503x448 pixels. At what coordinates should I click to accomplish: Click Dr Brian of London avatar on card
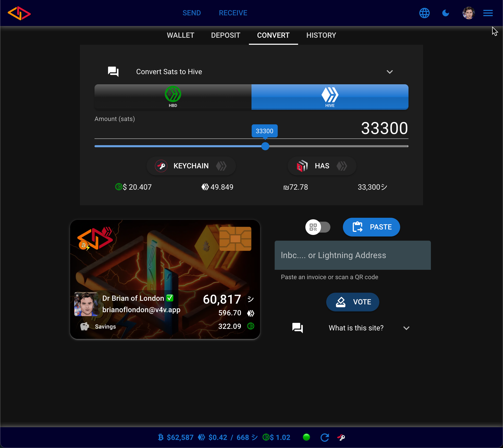coord(86,304)
